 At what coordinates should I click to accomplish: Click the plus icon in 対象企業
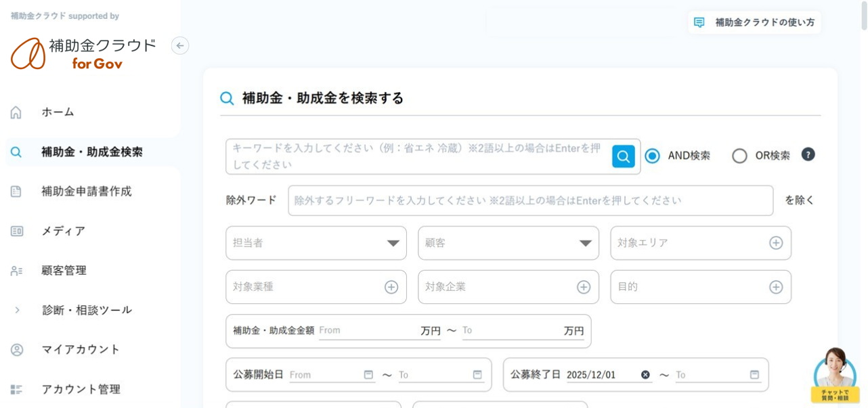584,287
